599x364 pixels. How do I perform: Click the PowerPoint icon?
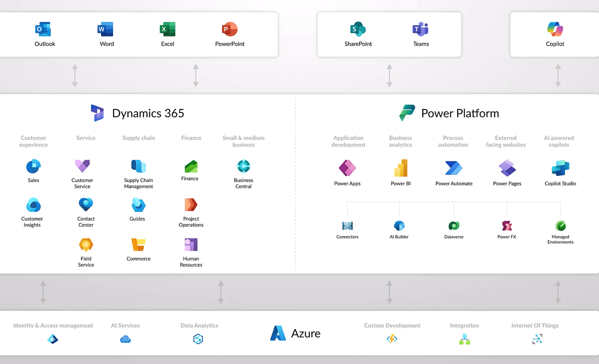pos(230,30)
